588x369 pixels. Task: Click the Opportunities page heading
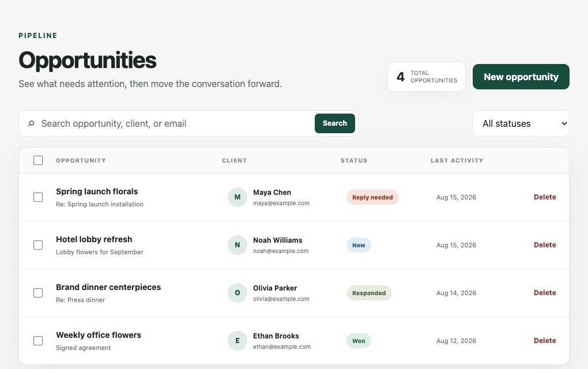click(88, 61)
